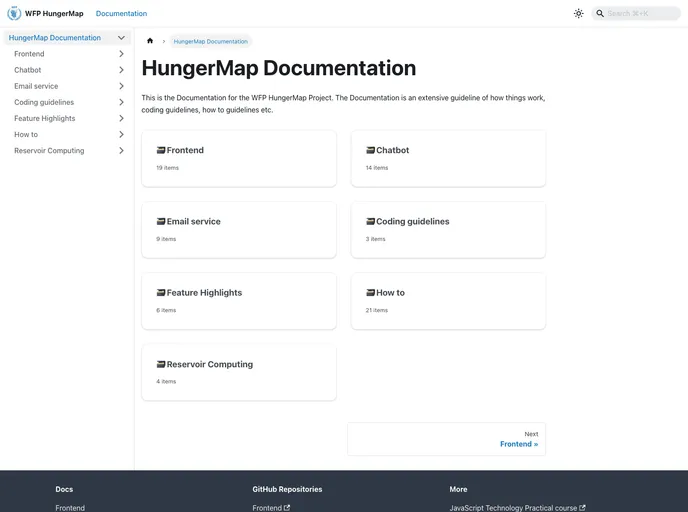Viewport: 688px width, 512px height.
Task: Open the footer Docs Frontend link
Action: tap(70, 508)
